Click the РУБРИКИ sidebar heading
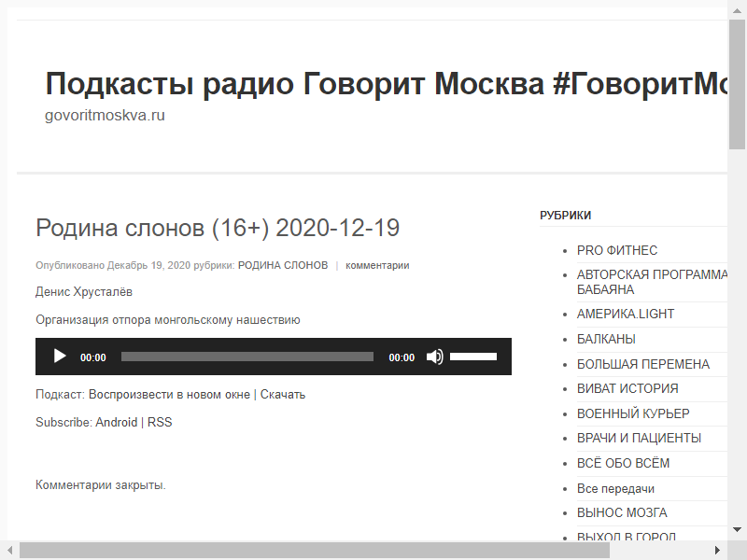 [x=566, y=216]
